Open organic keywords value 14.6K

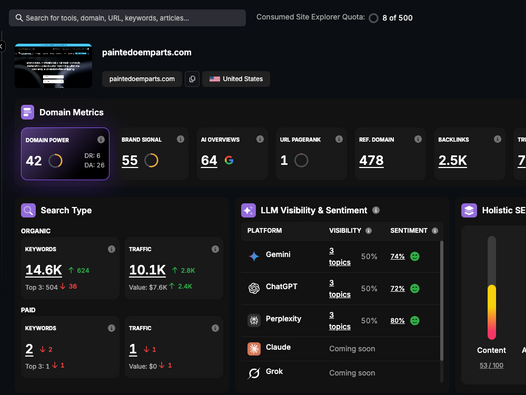(x=44, y=270)
